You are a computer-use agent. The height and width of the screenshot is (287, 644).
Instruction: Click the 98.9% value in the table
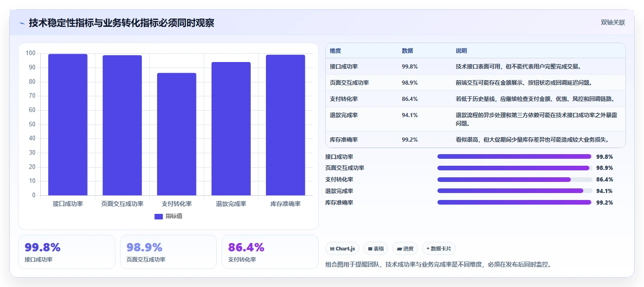[410, 83]
